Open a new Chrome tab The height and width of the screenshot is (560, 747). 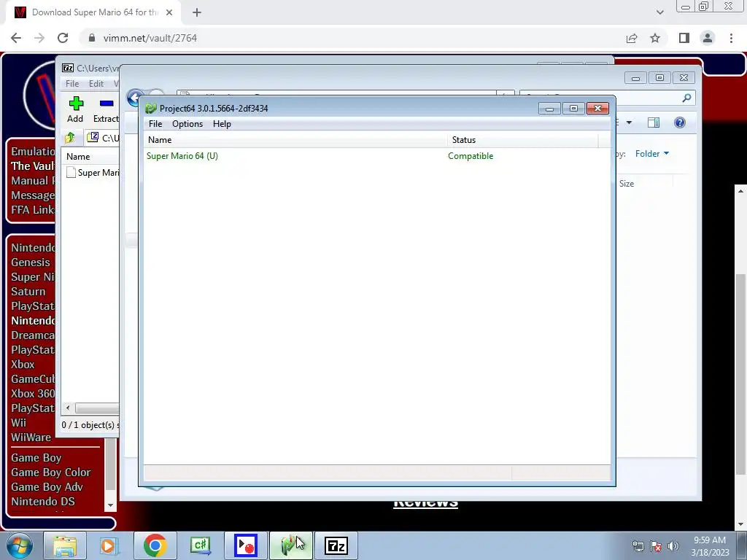pos(197,12)
